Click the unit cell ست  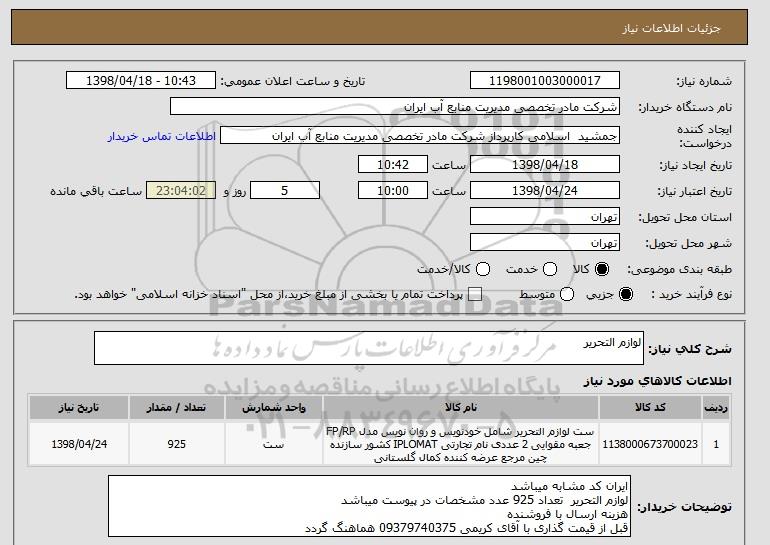tap(274, 444)
